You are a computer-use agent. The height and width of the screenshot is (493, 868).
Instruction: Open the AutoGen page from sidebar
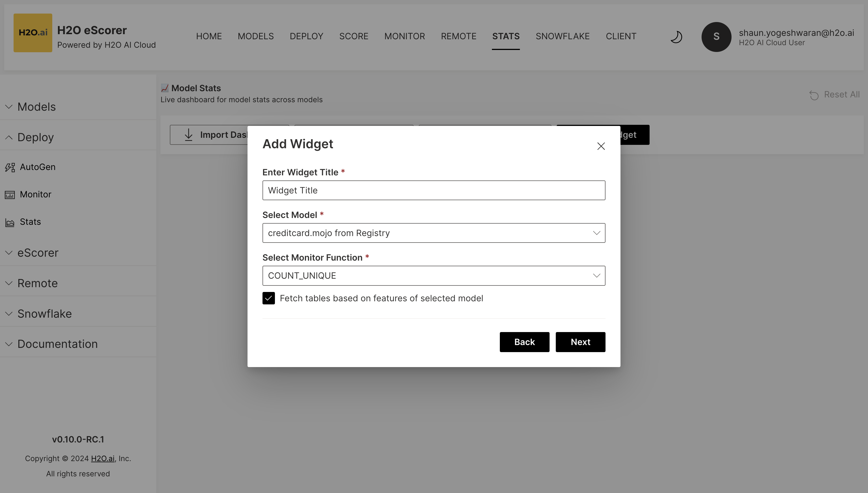click(x=38, y=167)
